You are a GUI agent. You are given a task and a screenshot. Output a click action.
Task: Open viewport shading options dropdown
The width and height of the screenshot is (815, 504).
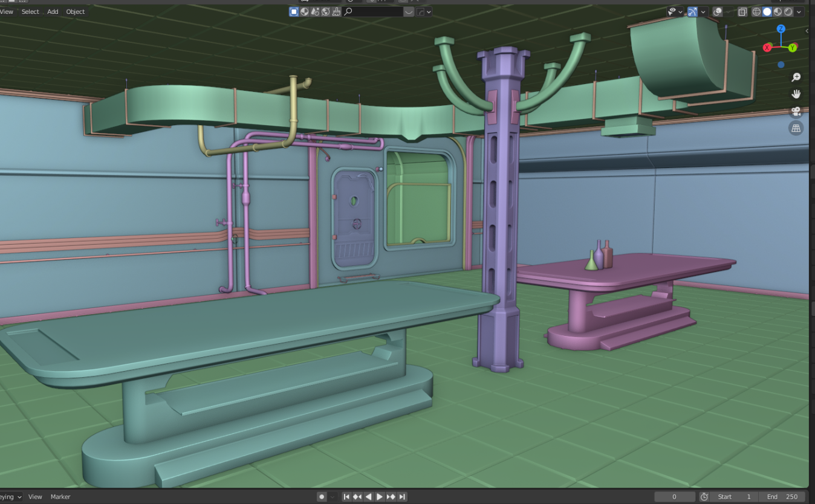point(799,11)
